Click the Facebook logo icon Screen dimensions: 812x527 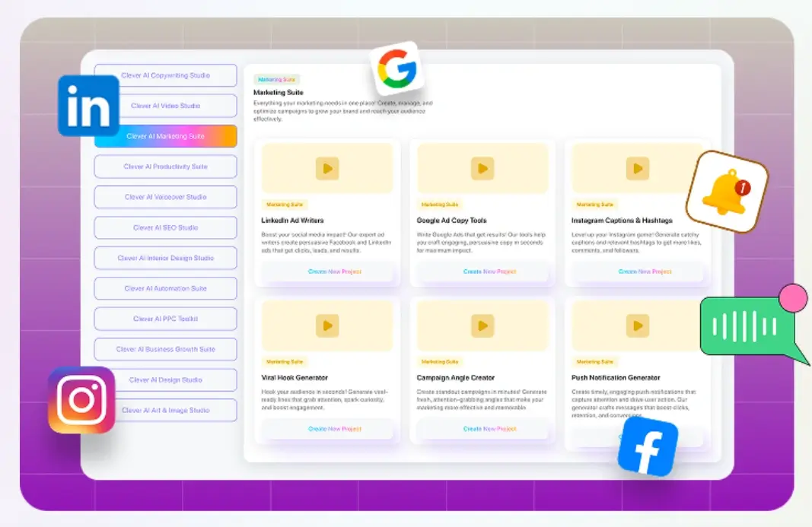pos(648,446)
